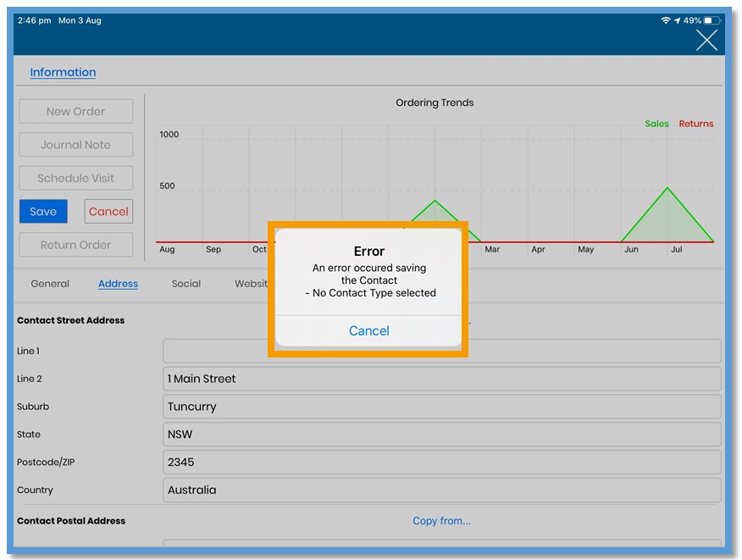This screenshot has width=742, height=560.
Task: Click the Suburb field containing Tuncurry
Action: [442, 407]
